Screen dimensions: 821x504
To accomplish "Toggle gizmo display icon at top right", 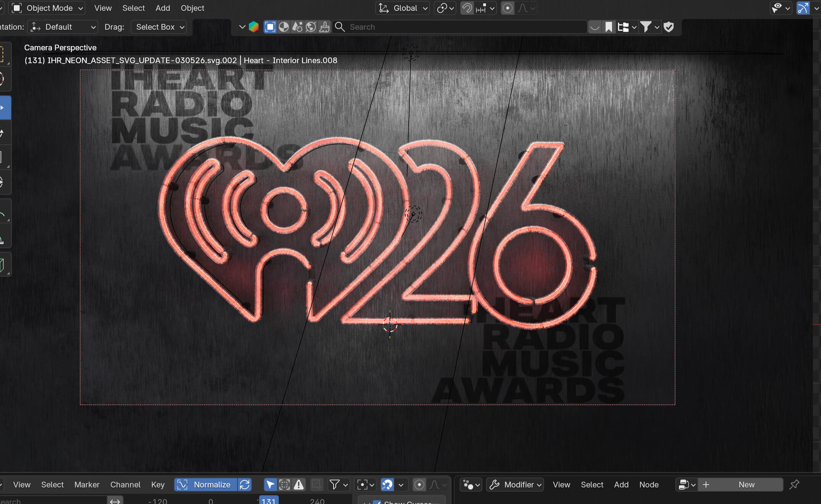I will pyautogui.click(x=803, y=8).
